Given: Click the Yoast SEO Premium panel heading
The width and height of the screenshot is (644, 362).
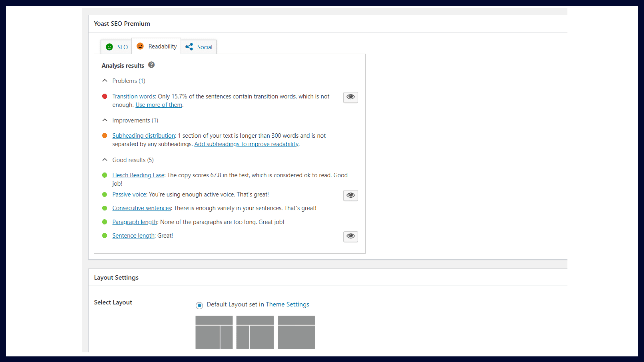Looking at the screenshot, I should [122, 24].
